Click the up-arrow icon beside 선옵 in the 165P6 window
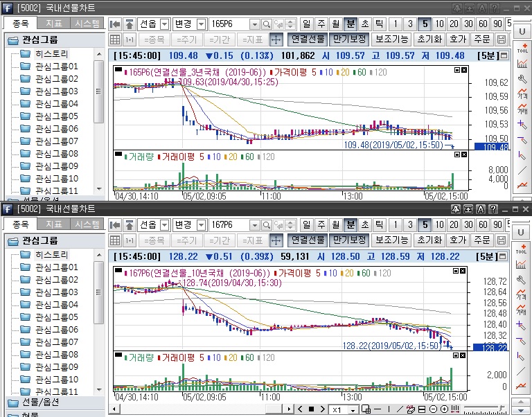Viewport: 532px width, 417px height. [x=130, y=24]
